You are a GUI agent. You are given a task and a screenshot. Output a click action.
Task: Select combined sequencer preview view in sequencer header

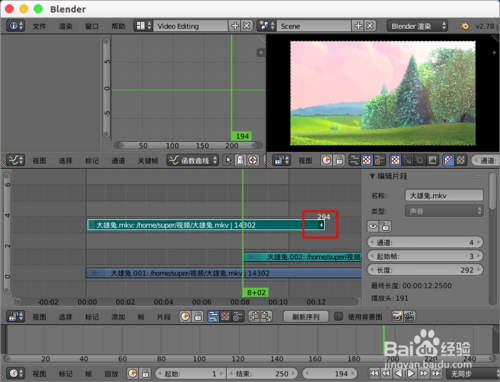(x=238, y=316)
